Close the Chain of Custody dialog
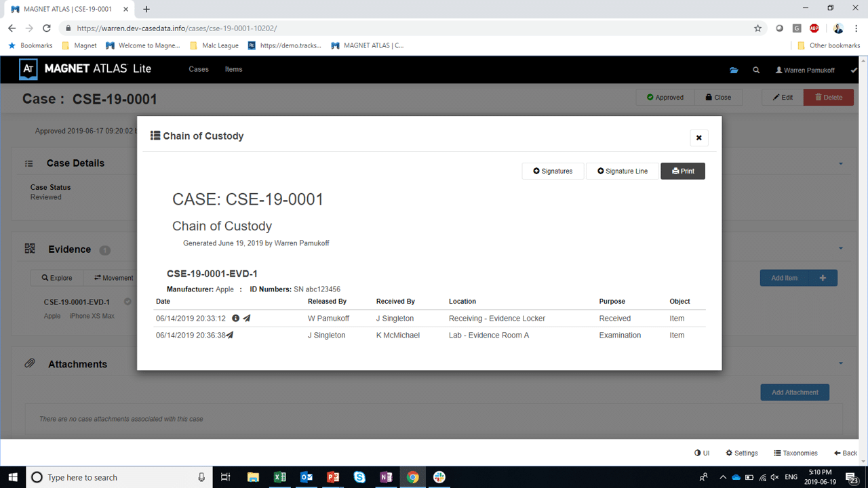The width and height of the screenshot is (868, 488). [x=699, y=138]
